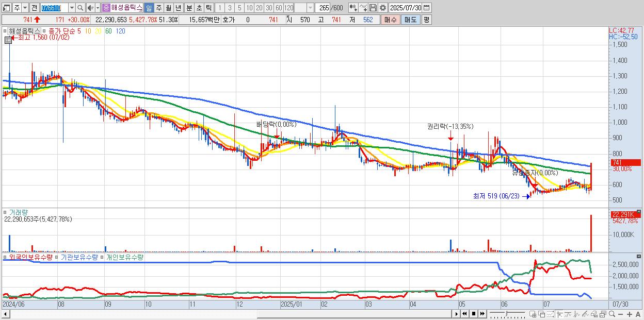Click the add-line-chart overlay icon
Image resolution: width=644 pixels, height=320 pixels.
363,8
